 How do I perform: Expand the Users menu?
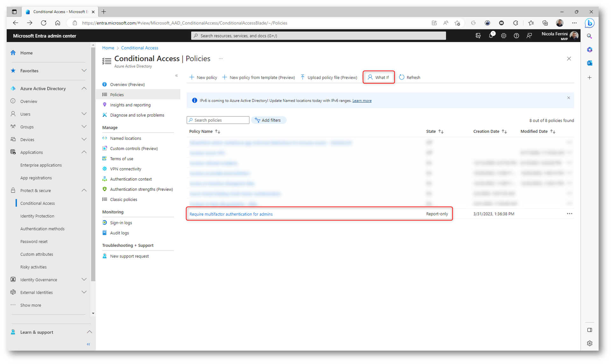pyautogui.click(x=84, y=114)
